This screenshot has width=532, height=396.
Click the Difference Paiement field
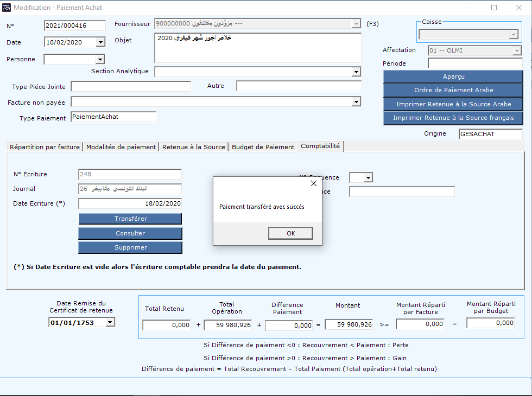coord(289,325)
